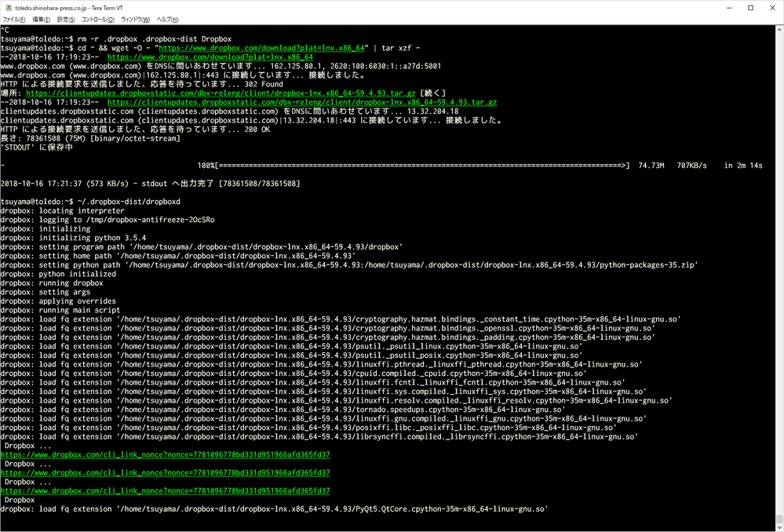Image resolution: width=784 pixels, height=532 pixels.
Task: Click 'dropbox: python initialized' line
Action: [x=58, y=274]
